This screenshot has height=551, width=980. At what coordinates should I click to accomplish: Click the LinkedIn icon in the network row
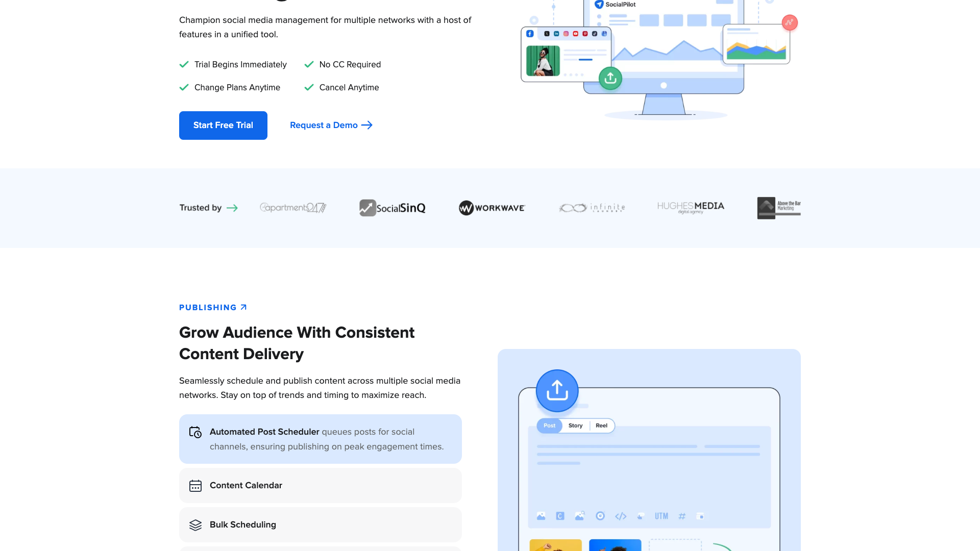[x=557, y=33]
